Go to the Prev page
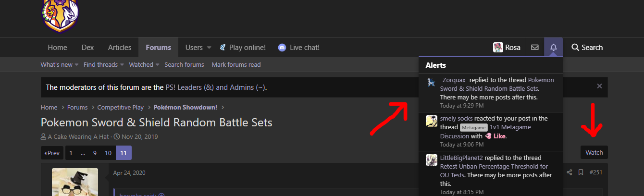This screenshot has height=196, width=644. click(52, 153)
